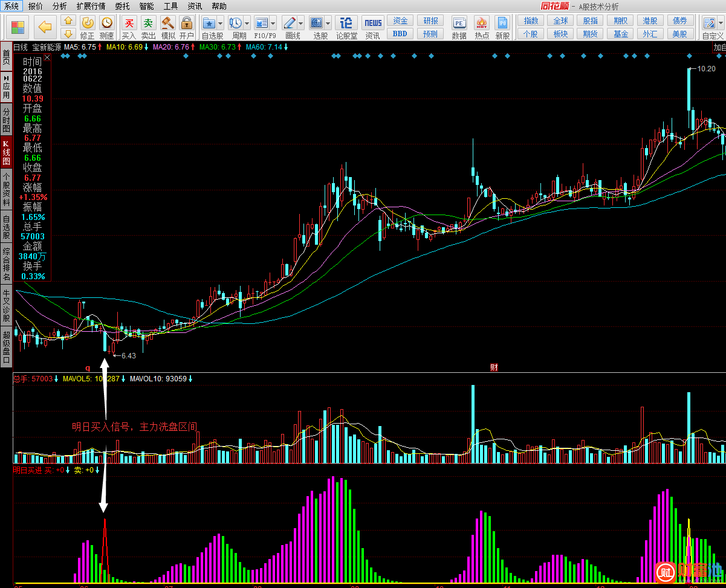Open the colorful four-square home icon
The image size is (726, 588).
tap(18, 27)
